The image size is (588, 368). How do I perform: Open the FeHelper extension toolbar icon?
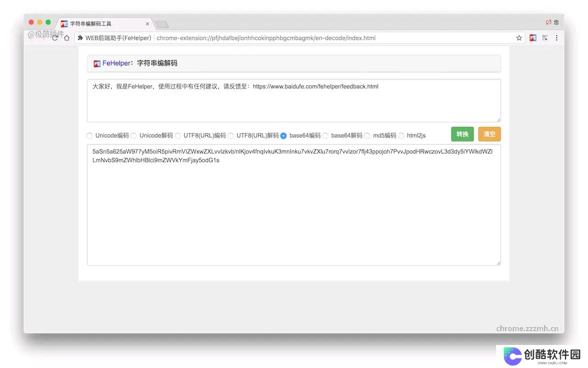533,38
